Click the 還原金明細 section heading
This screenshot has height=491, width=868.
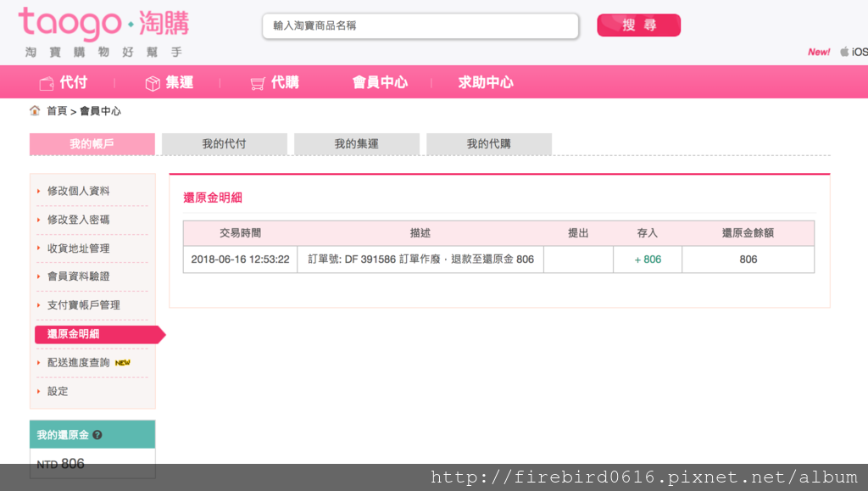[x=213, y=198]
